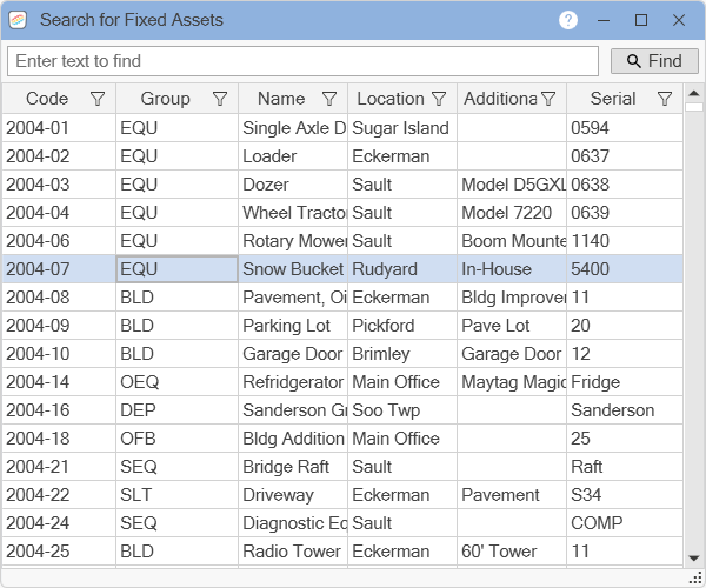The image size is (706, 588).
Task: Select the 2004-03 Dozer row
Action: (x=266, y=185)
